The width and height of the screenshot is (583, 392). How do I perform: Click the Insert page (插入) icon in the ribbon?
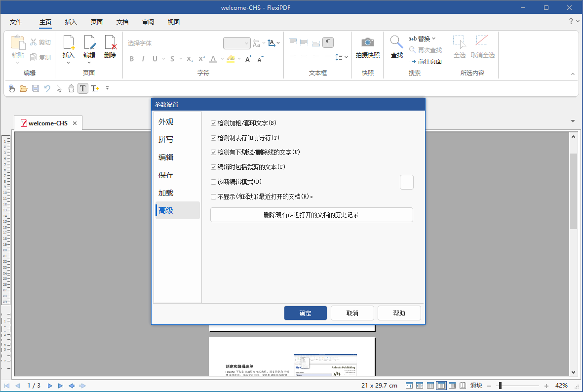pos(69,42)
